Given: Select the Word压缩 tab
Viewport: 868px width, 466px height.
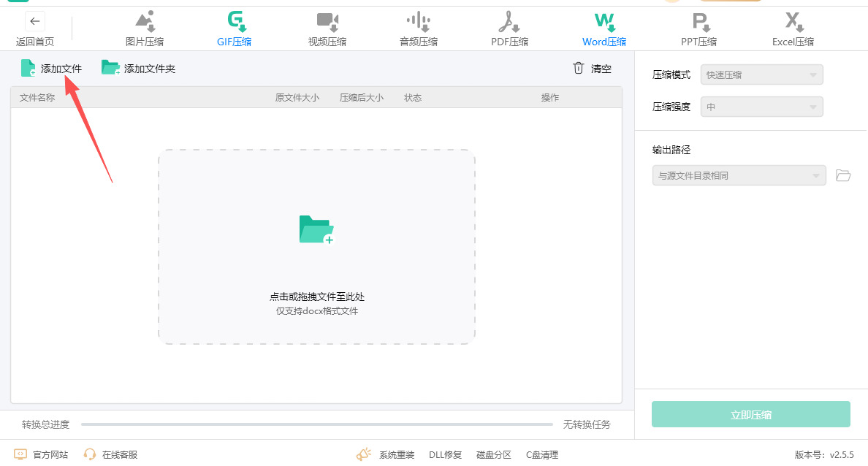Looking at the screenshot, I should click(604, 28).
